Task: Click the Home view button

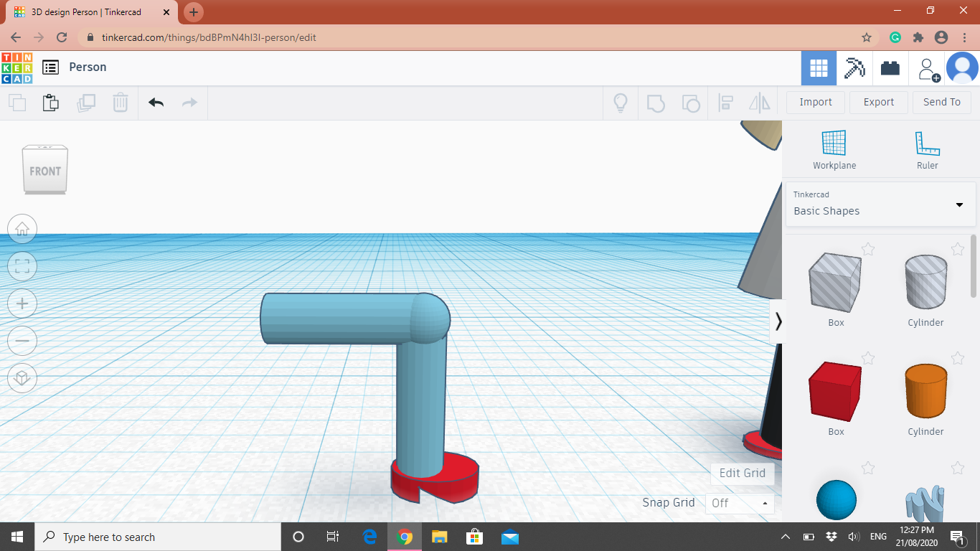Action: [22, 229]
